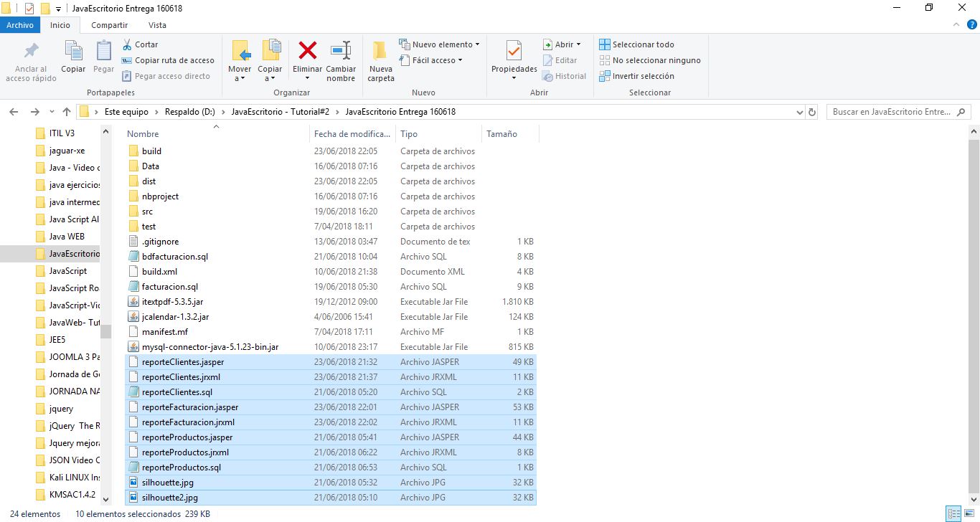Switch to the Compartir tab
This screenshot has width=980, height=522.
[x=110, y=25]
